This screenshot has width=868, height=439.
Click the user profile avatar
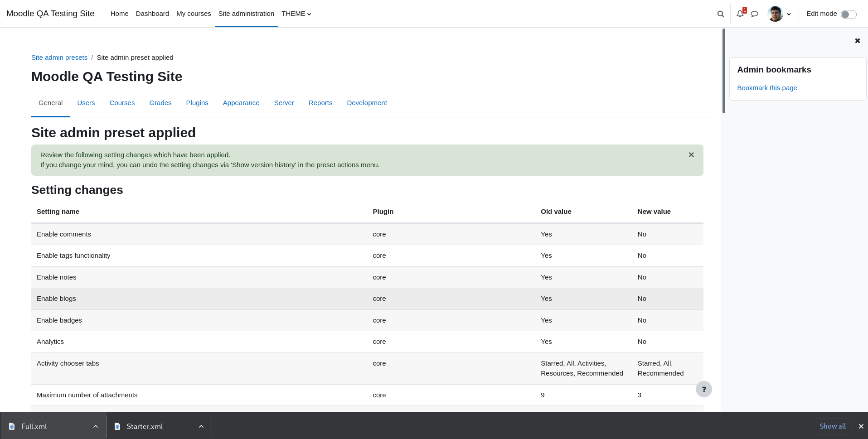(775, 14)
